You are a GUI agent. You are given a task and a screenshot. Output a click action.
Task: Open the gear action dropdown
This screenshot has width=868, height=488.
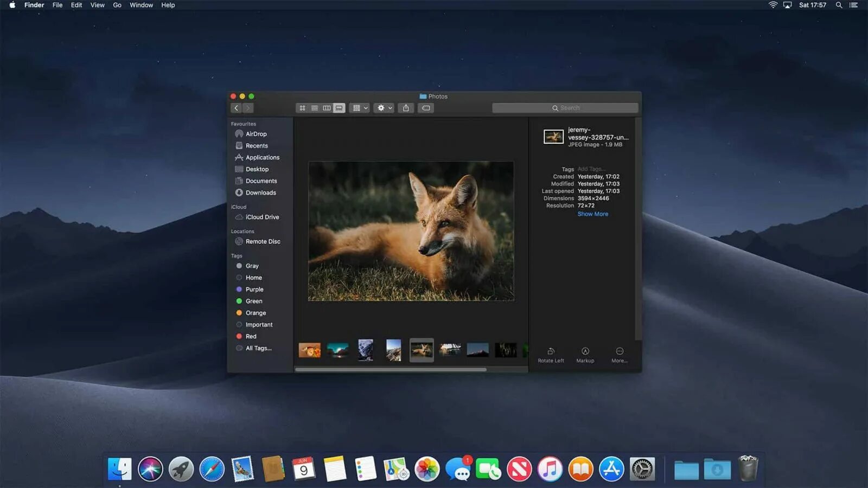(x=384, y=108)
